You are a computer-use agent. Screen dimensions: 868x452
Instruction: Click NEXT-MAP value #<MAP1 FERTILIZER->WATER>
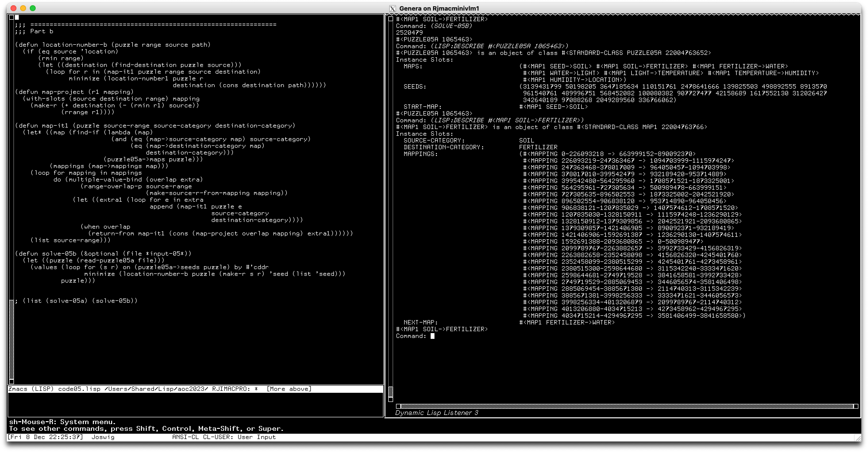[x=567, y=323]
